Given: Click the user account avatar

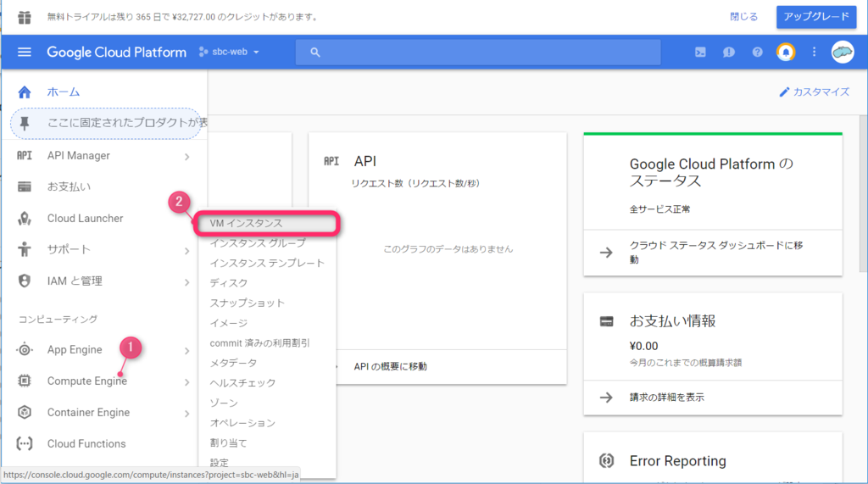Looking at the screenshot, I should pyautogui.click(x=843, y=52).
